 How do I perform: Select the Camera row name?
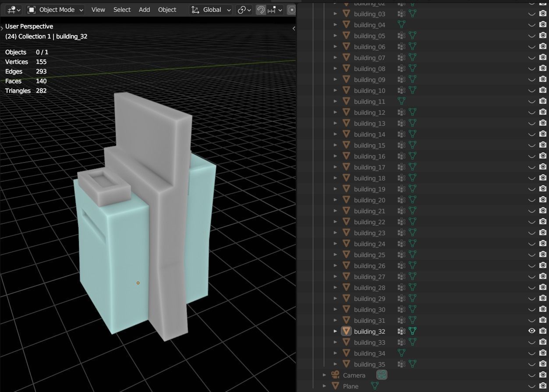354,375
